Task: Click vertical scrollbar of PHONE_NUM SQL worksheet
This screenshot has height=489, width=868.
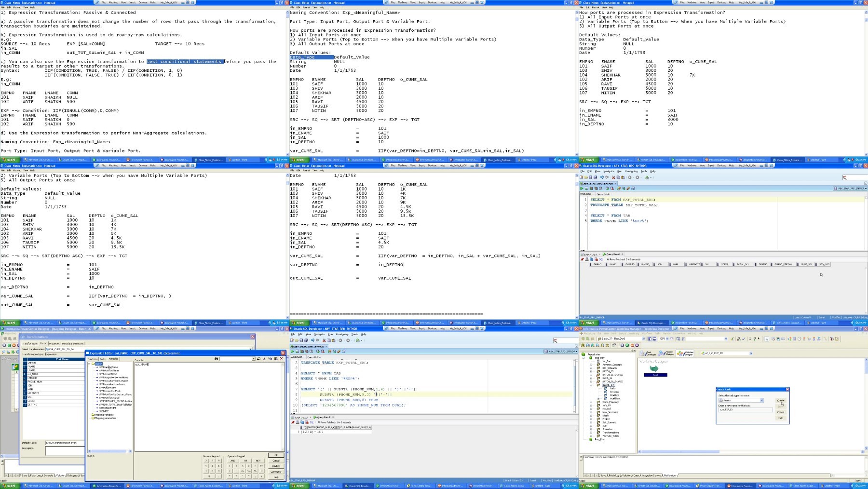Action: coord(574,386)
